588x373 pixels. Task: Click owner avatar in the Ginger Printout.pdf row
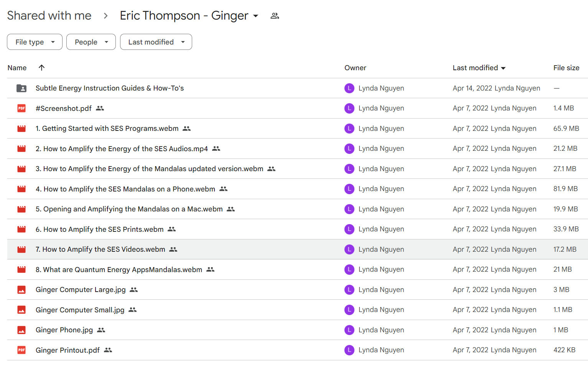[x=349, y=350]
